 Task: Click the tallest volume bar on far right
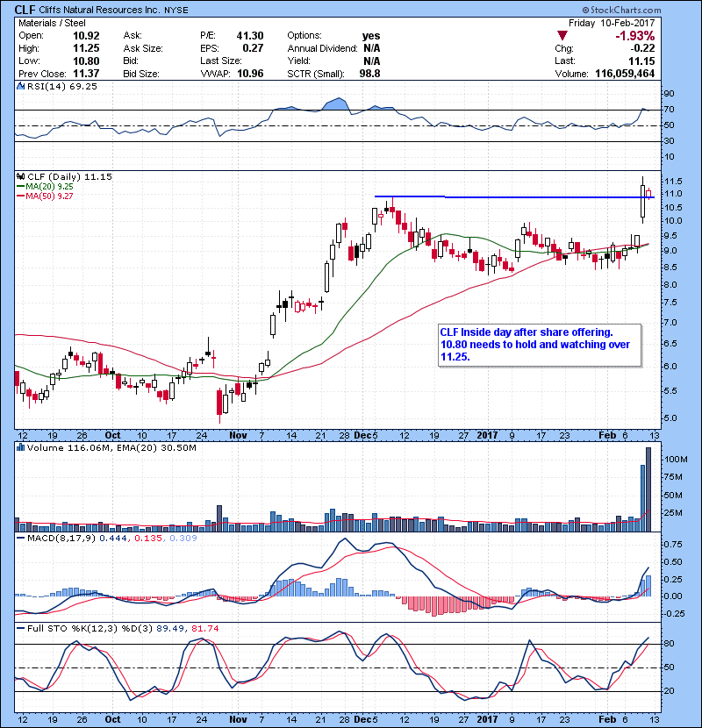648,489
